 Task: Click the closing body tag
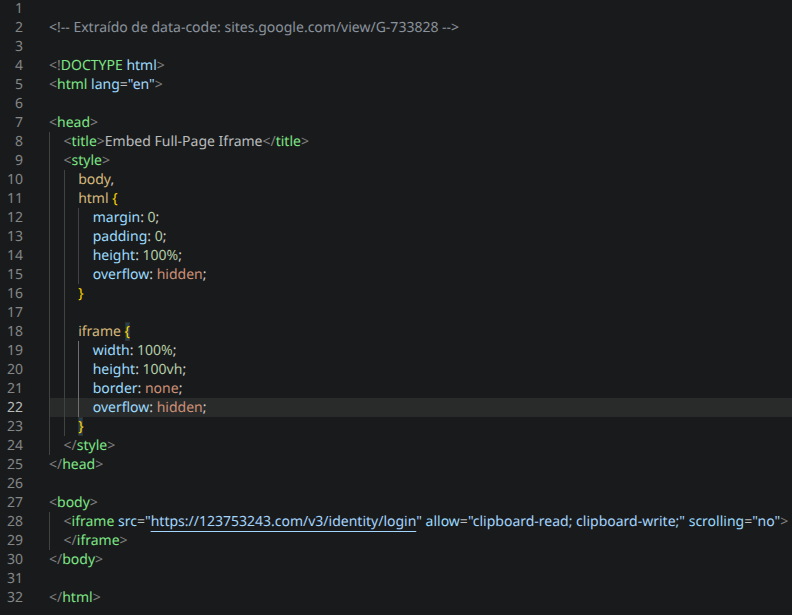point(76,559)
